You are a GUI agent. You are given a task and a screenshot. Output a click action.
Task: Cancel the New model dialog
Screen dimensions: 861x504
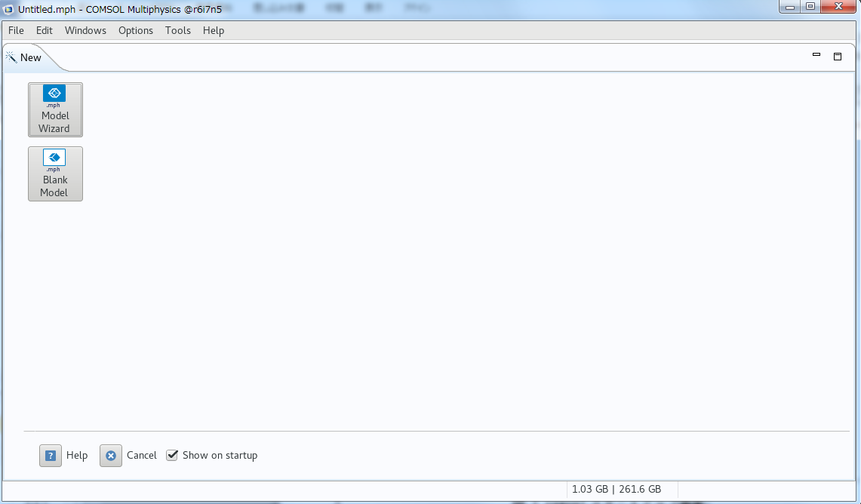(x=111, y=456)
